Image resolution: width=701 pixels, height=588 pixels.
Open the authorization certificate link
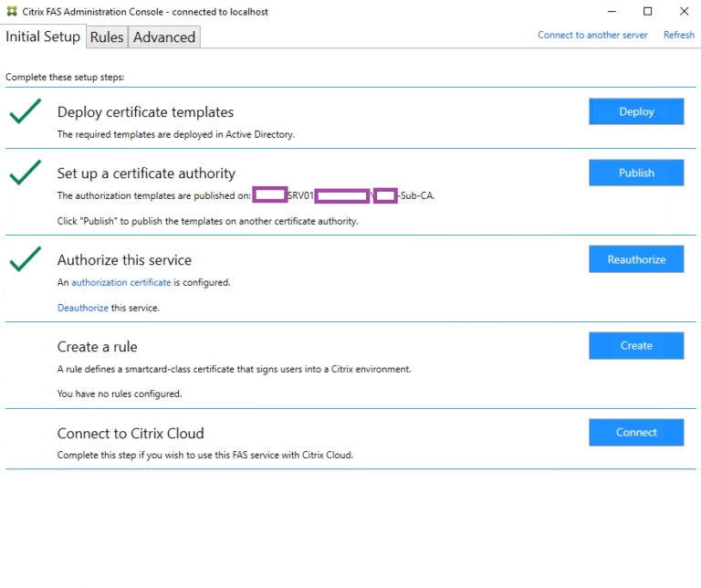pos(121,283)
